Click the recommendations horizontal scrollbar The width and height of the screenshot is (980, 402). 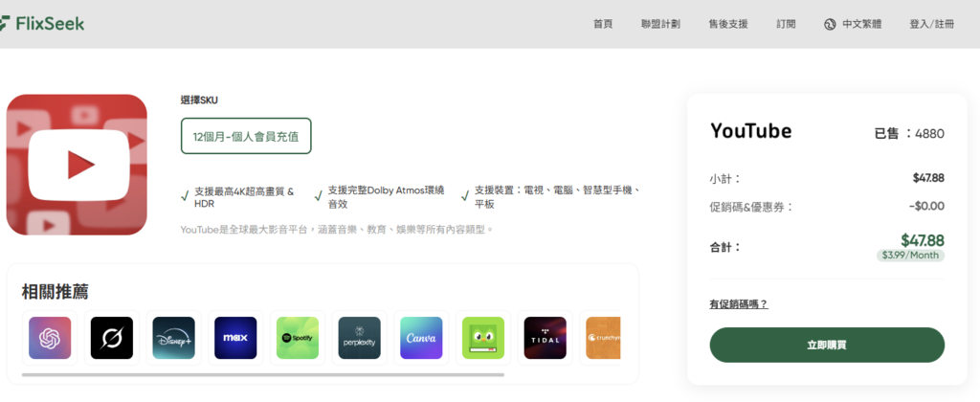263,375
